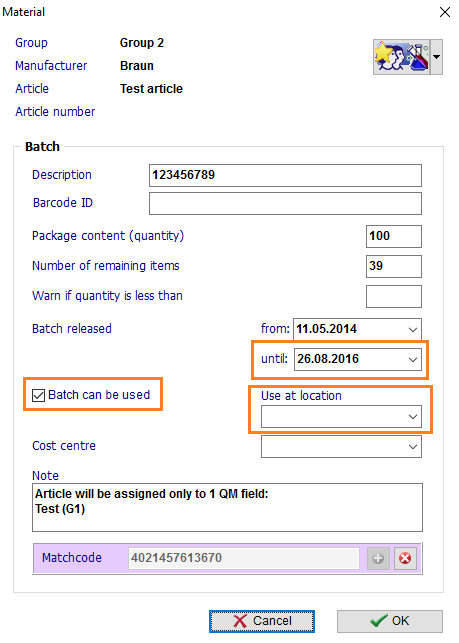
Task: Click the Warn if quantity is less than field
Action: pyautogui.click(x=394, y=296)
